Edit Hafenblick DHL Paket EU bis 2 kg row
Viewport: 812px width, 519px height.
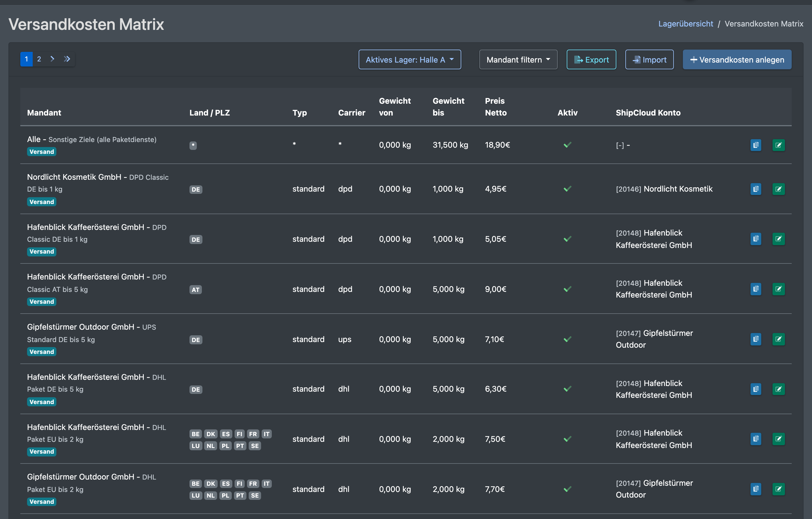point(778,439)
